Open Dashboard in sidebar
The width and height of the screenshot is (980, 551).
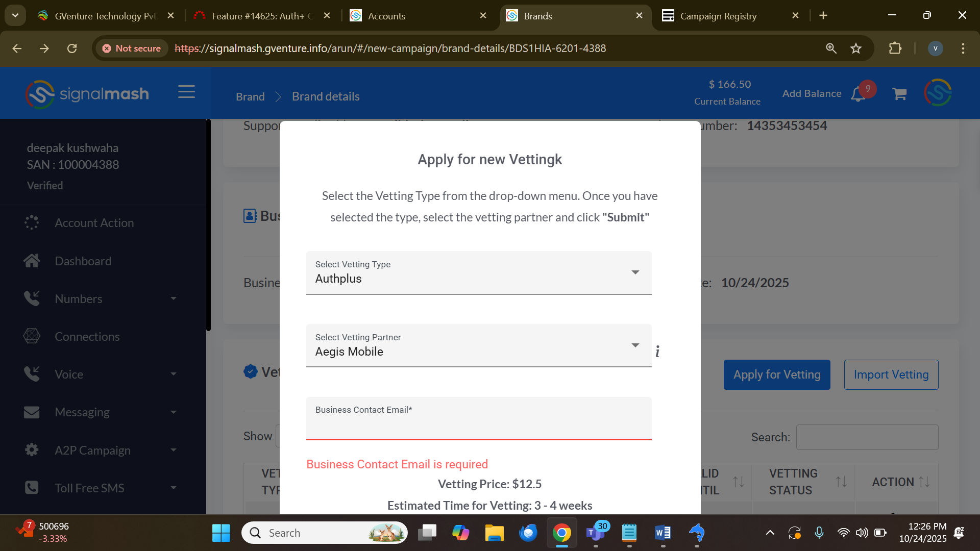tap(83, 261)
